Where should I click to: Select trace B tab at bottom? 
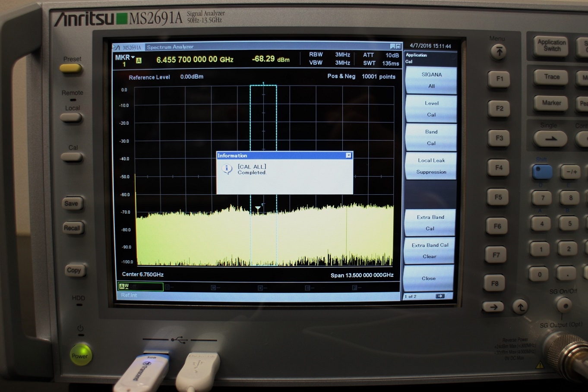169,287
